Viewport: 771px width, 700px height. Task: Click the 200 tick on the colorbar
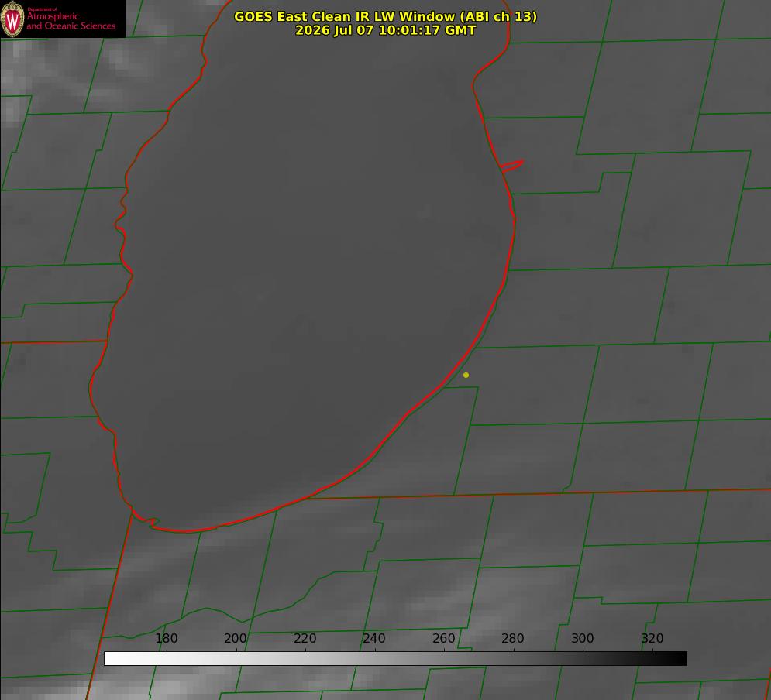(x=236, y=638)
